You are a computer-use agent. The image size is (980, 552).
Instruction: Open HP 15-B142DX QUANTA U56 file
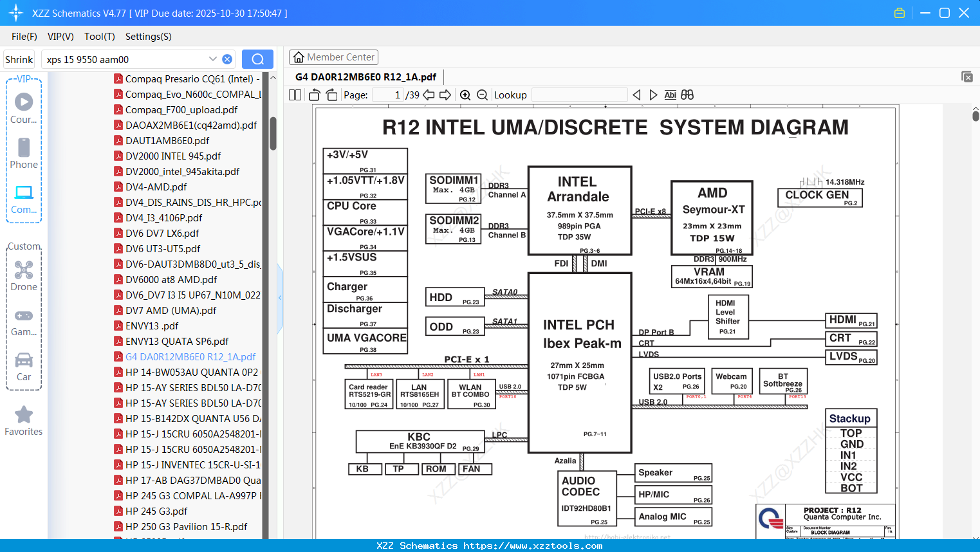click(x=187, y=418)
